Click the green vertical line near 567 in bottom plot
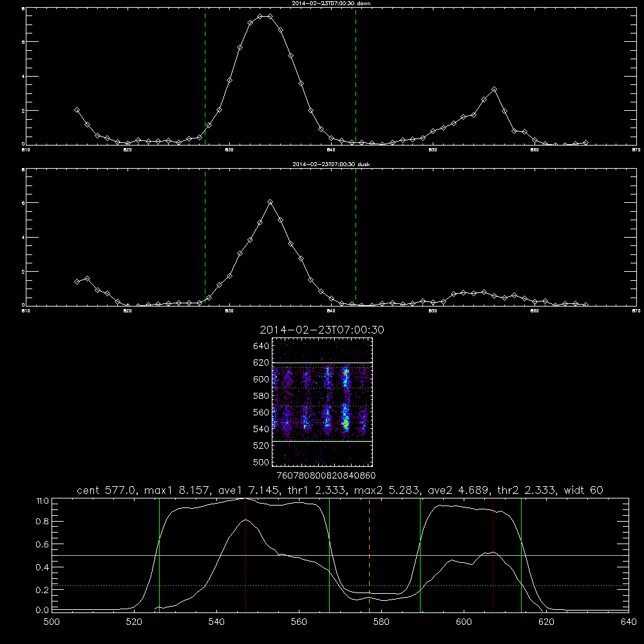This screenshot has height=644, width=644. pyautogui.click(x=329, y=554)
